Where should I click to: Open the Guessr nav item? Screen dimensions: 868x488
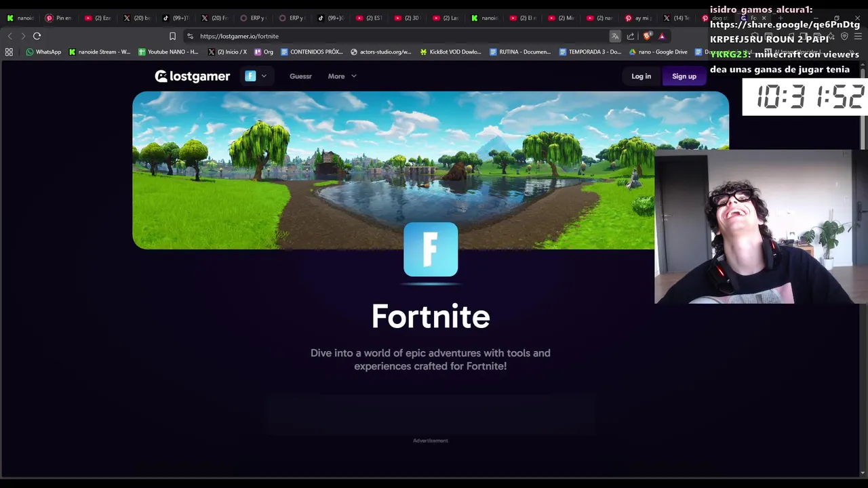click(x=300, y=76)
